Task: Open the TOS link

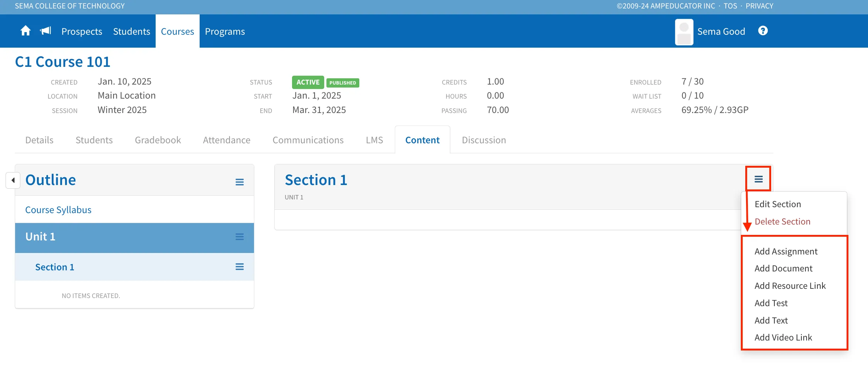Action: tap(730, 6)
